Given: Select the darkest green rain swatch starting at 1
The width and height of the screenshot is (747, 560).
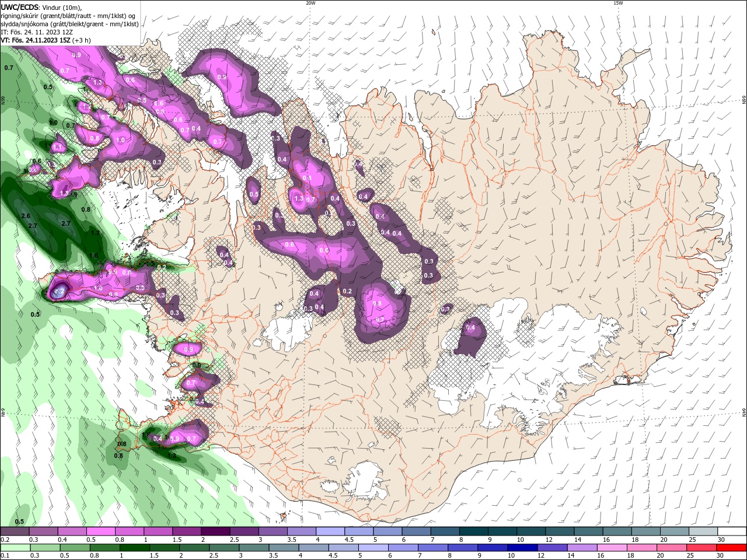Looking at the screenshot, I should (x=134, y=548).
